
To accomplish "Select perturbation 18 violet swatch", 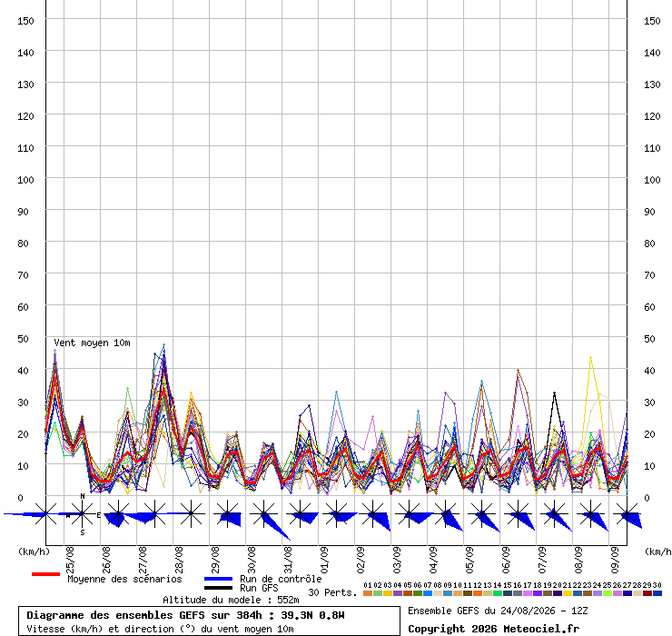I will [538, 593].
